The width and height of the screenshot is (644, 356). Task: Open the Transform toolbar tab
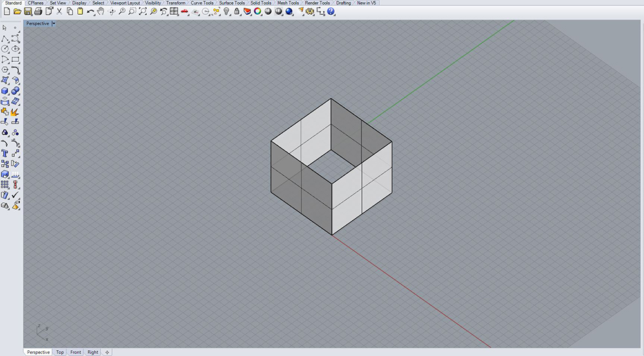pyautogui.click(x=176, y=3)
